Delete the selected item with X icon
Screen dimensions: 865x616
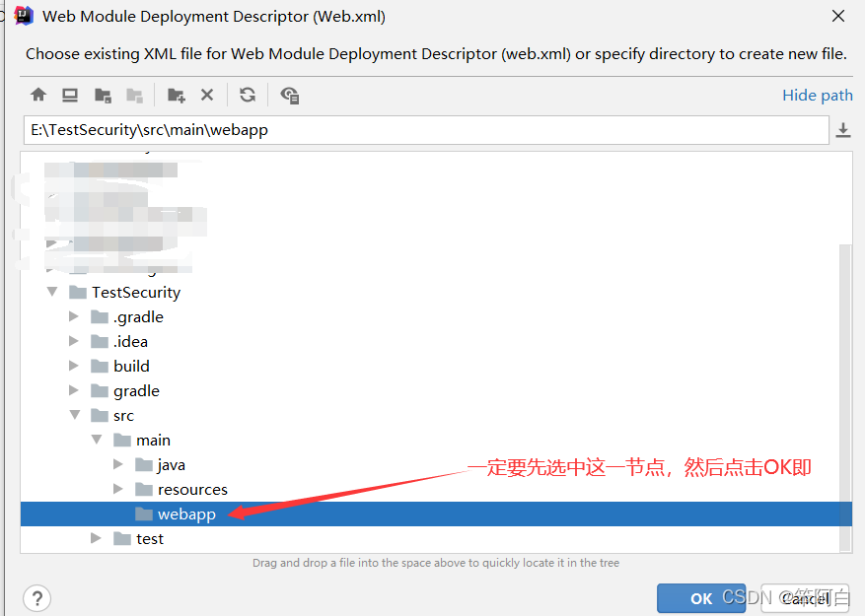click(x=207, y=95)
